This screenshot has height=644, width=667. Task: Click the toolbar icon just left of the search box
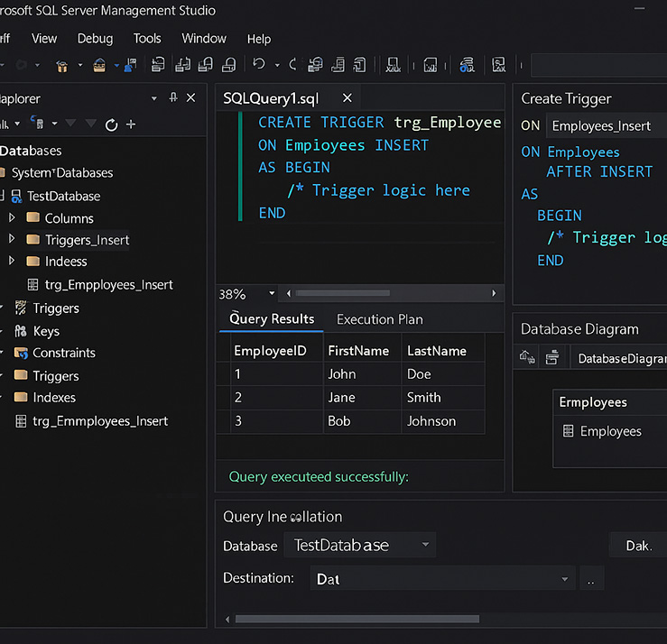[x=498, y=65]
